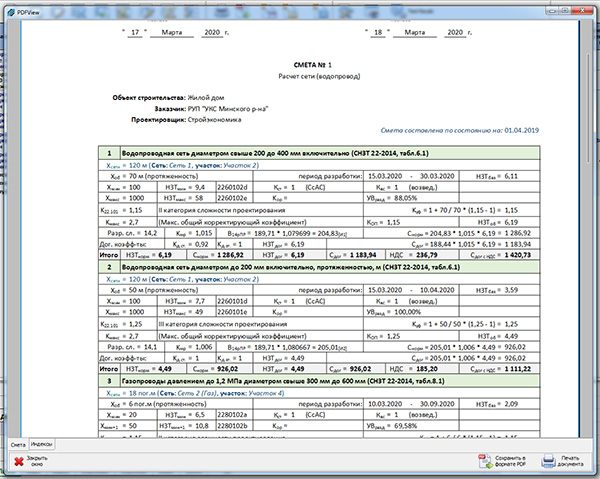
Task: Click code 2280102a
Action: (233, 415)
